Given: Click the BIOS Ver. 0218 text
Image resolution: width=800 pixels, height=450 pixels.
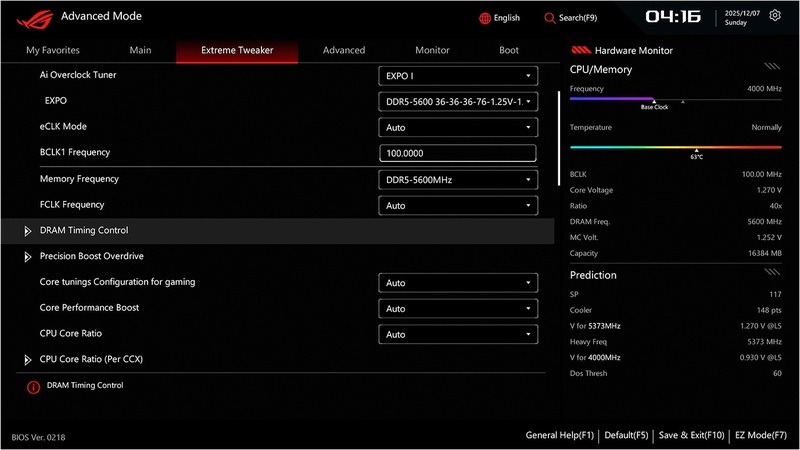Looking at the screenshot, I should point(38,437).
